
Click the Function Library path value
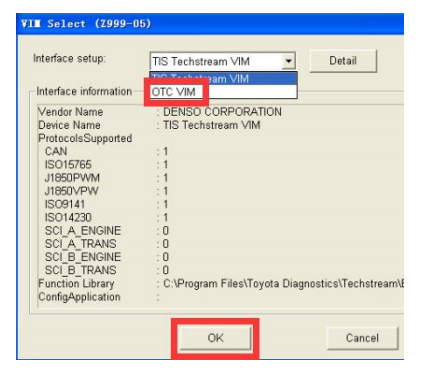point(283,283)
